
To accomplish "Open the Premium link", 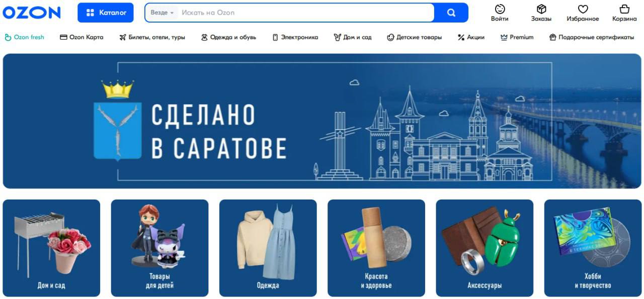I will coord(517,37).
